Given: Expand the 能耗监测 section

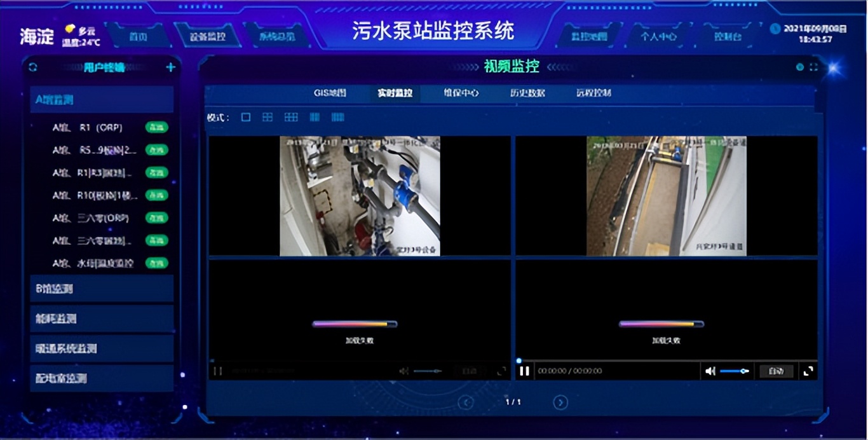Looking at the screenshot, I should click(101, 319).
